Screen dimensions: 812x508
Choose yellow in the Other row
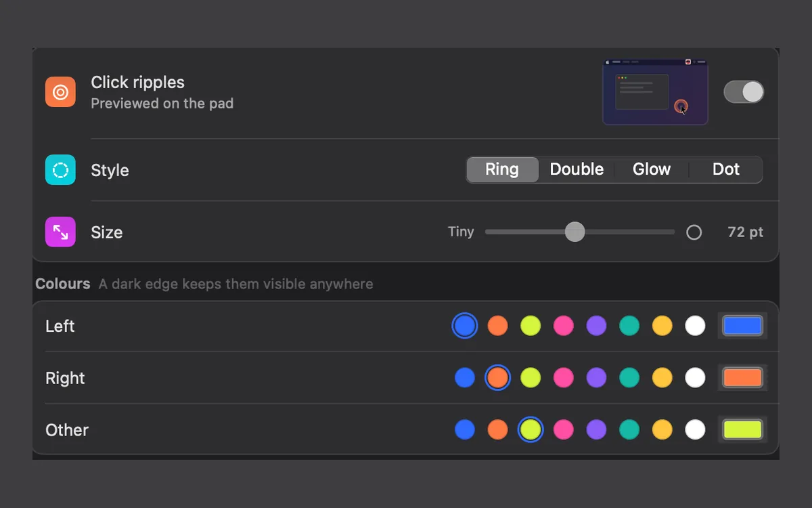coord(662,429)
